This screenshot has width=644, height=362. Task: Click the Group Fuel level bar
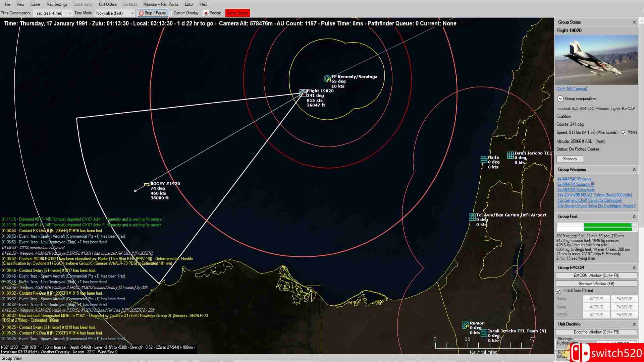pyautogui.click(x=597, y=227)
